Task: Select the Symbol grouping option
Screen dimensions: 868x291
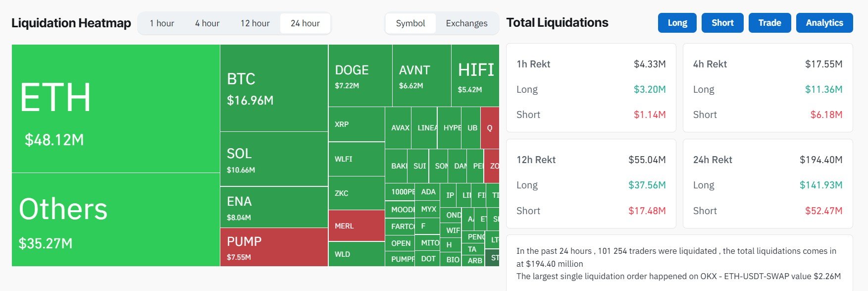Action: (x=410, y=23)
